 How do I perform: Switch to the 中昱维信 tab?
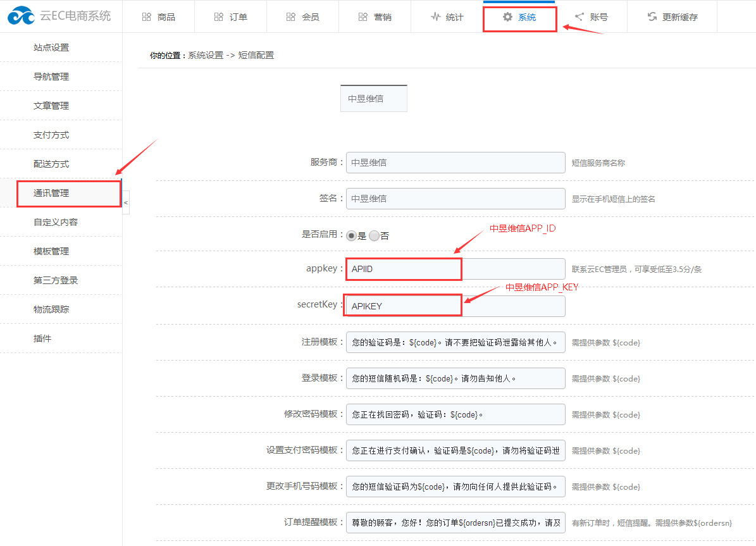tap(373, 99)
